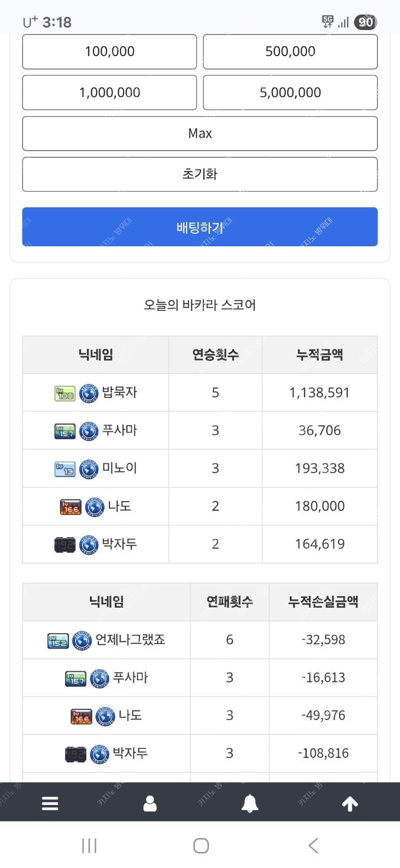Tap the verified badge next to 밥묵자
Viewport: 400px width, 868px height.
coord(88,393)
